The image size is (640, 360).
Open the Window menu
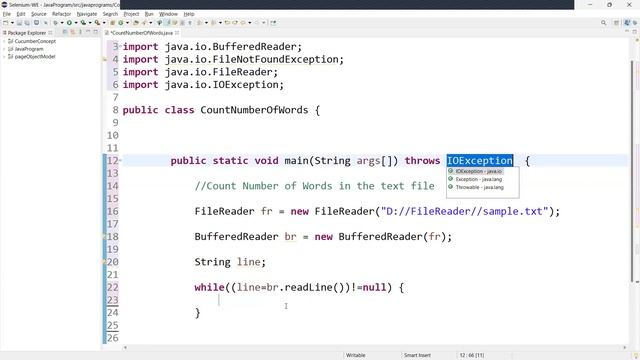pyautogui.click(x=168, y=14)
